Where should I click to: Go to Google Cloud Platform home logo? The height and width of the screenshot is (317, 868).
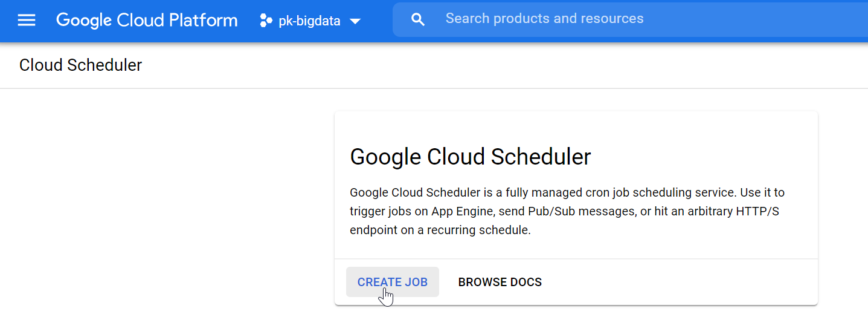click(x=147, y=21)
